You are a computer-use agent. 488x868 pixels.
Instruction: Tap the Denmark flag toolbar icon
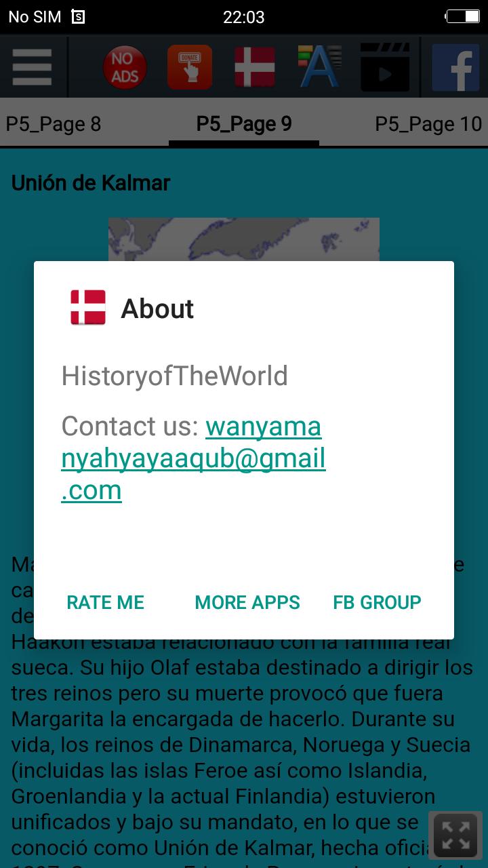pos(255,67)
